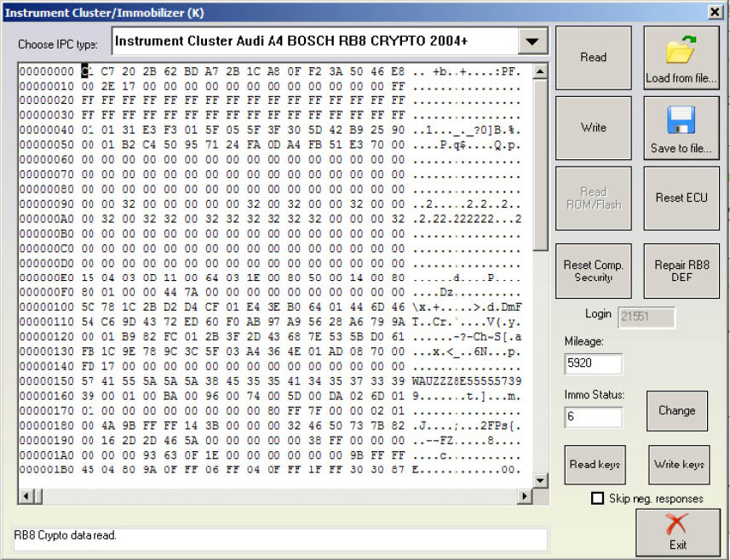The width and height of the screenshot is (730, 560).
Task: Click Repair RB8 DEF button
Action: point(681,271)
